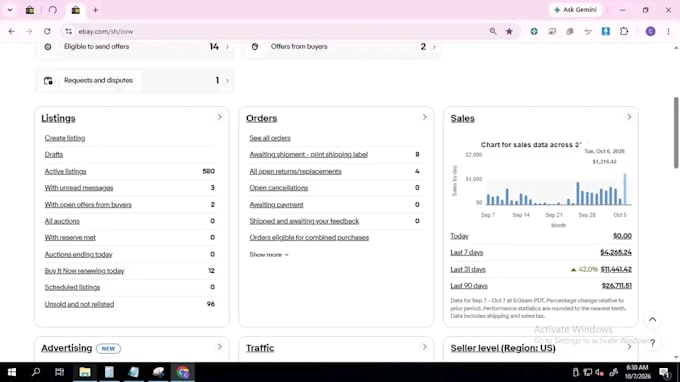Screen dimensions: 680x382
Task: Click the browser forward arrow
Action: pyautogui.click(x=29, y=32)
